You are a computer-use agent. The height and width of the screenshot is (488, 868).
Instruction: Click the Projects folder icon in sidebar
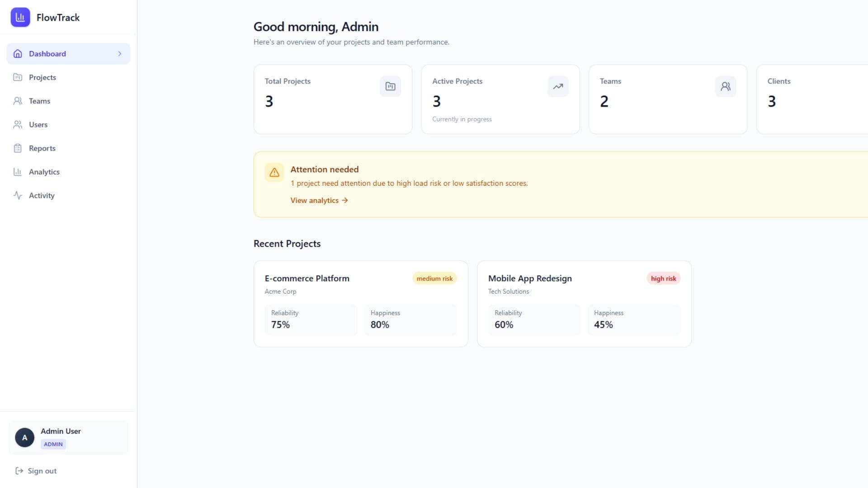[18, 77]
